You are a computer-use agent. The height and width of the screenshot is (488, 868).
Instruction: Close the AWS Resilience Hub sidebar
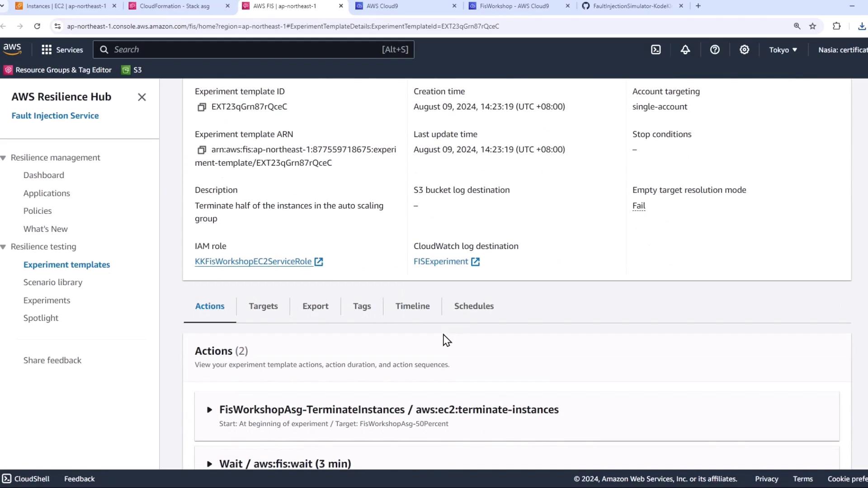tap(142, 97)
